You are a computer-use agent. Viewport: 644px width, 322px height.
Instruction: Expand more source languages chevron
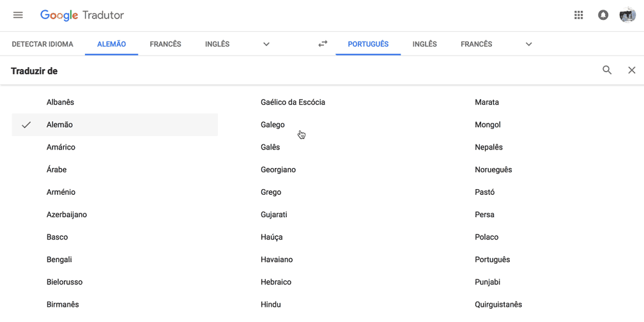(266, 44)
